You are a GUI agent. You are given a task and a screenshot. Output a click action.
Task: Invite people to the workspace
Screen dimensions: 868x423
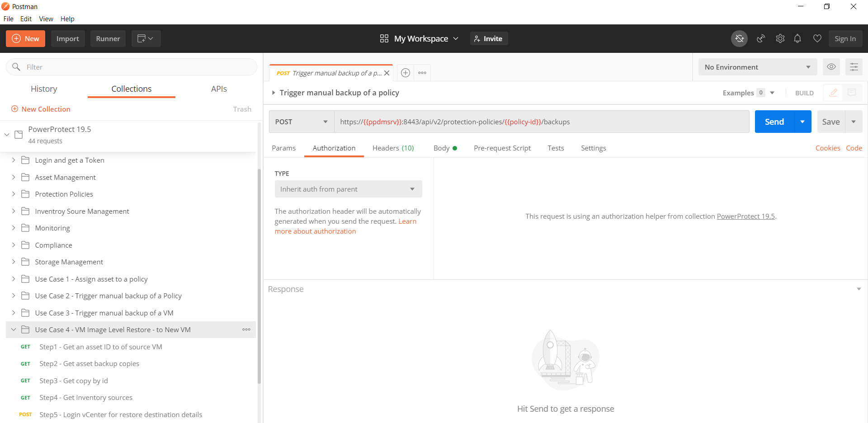[x=489, y=39]
